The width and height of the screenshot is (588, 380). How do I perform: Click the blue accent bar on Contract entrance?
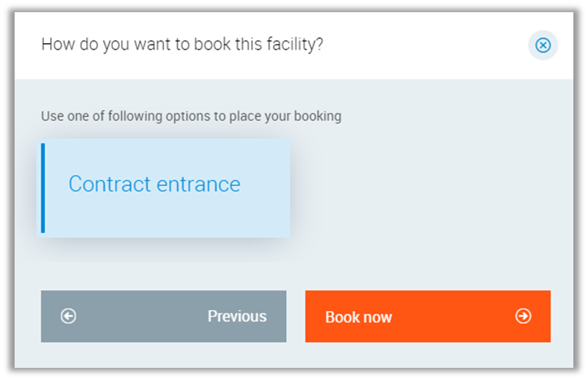[x=43, y=188]
